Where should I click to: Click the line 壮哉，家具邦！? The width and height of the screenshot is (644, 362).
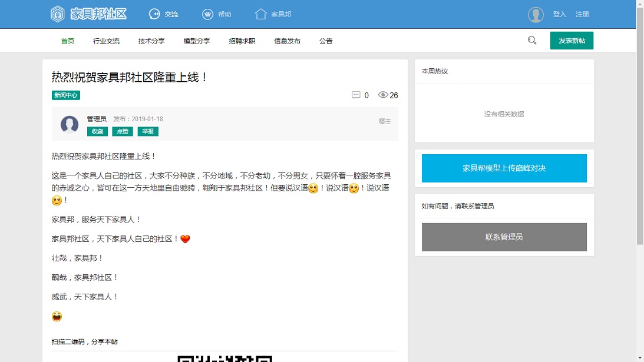[78, 258]
